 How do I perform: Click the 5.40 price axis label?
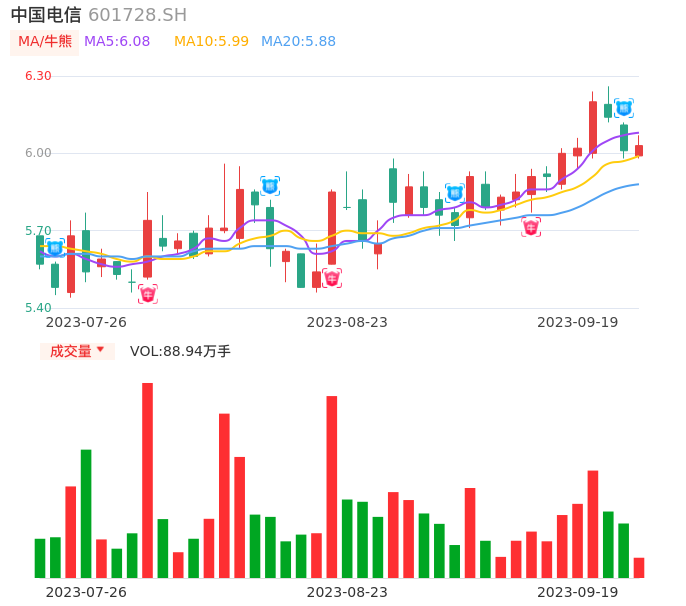pos(38,308)
